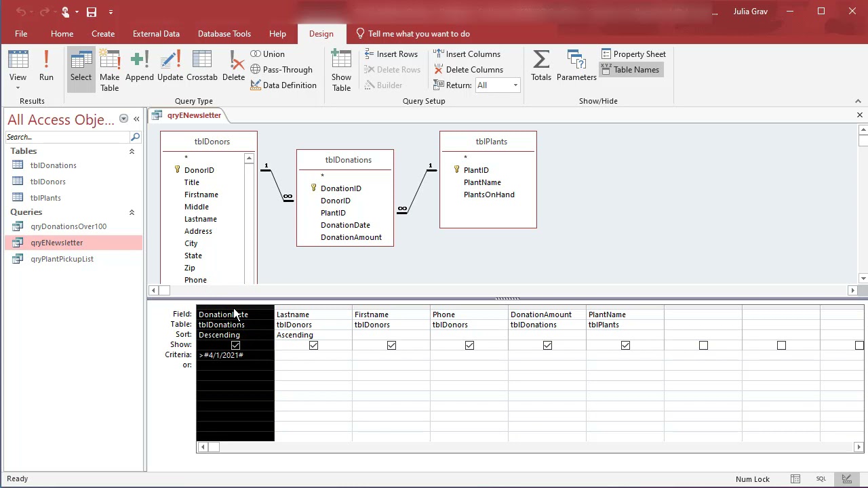The image size is (868, 488).
Task: Collapse the Tables group
Action: (132, 151)
